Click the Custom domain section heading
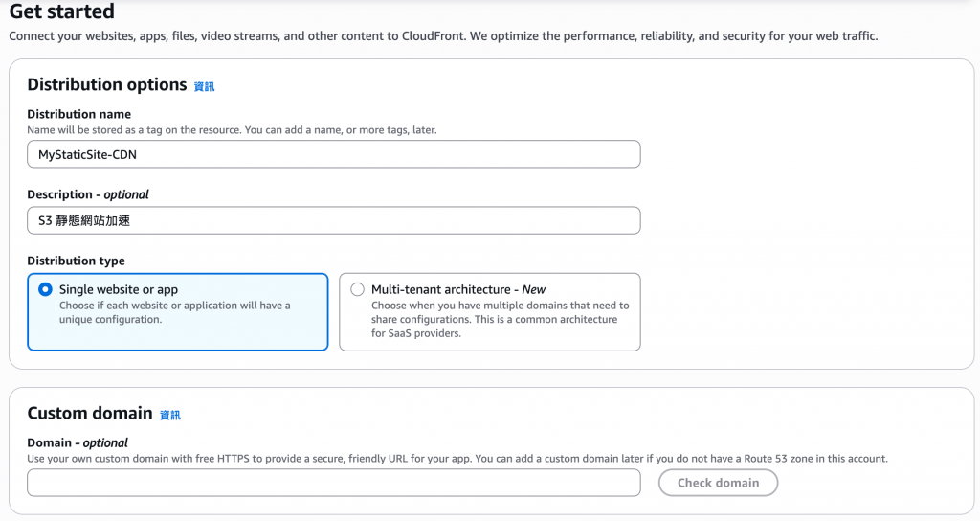Image resolution: width=980 pixels, height=521 pixels. pos(89,413)
